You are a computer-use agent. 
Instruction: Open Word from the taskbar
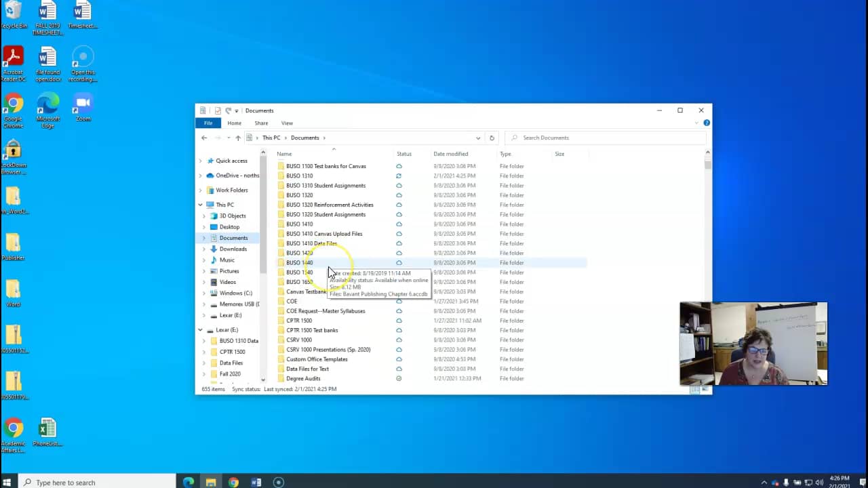pyautogui.click(x=256, y=482)
